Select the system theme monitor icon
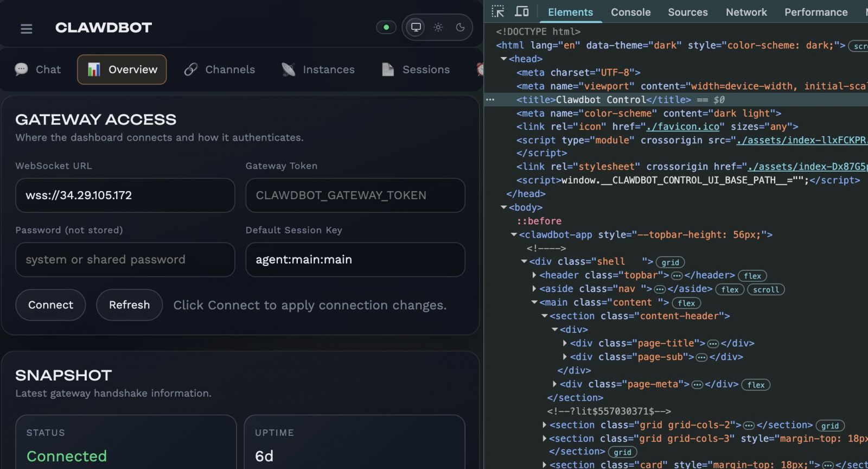Viewport: 868px width, 469px height. [416, 27]
